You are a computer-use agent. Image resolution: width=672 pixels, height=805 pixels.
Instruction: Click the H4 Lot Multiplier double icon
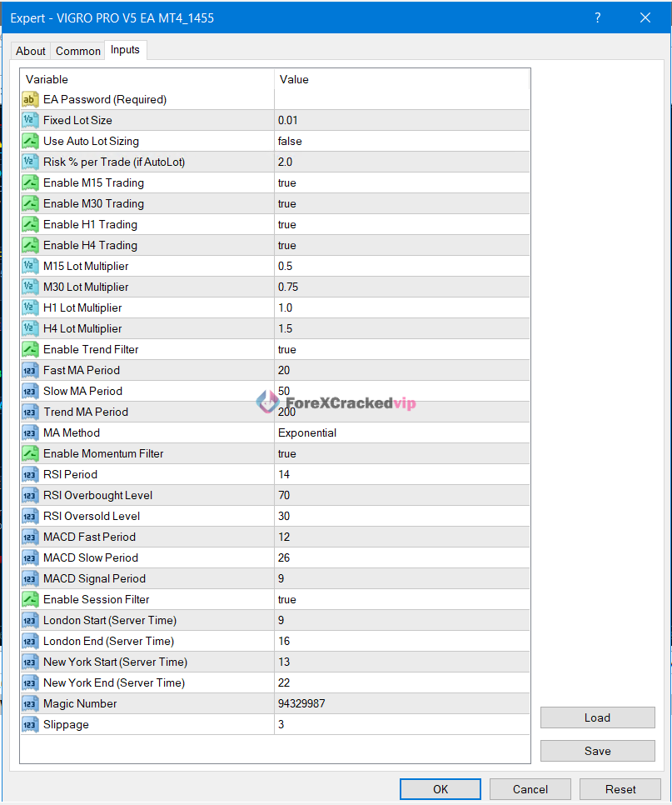[x=30, y=329]
